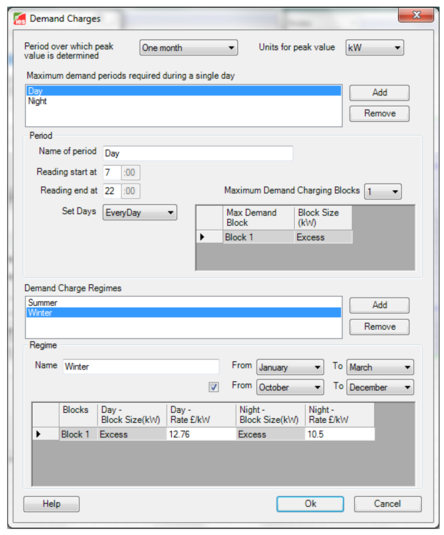Click the Reading start at hour field
The height and width of the screenshot is (535, 444).
112,172
